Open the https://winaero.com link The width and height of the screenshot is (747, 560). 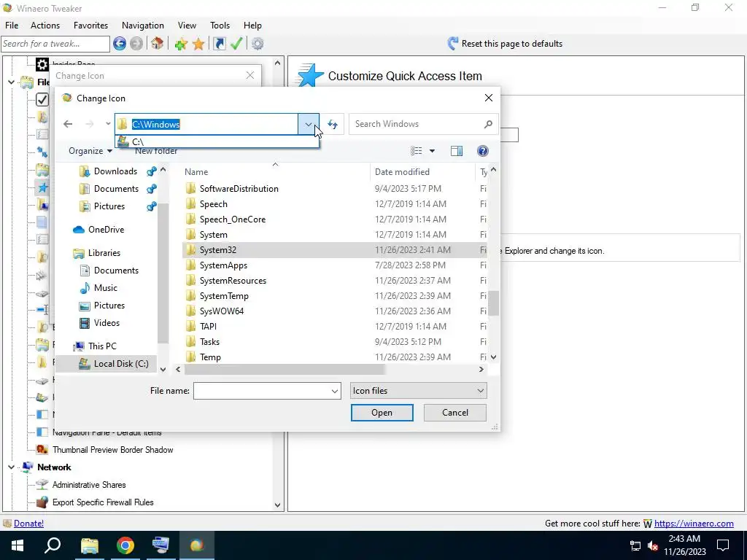click(x=694, y=524)
